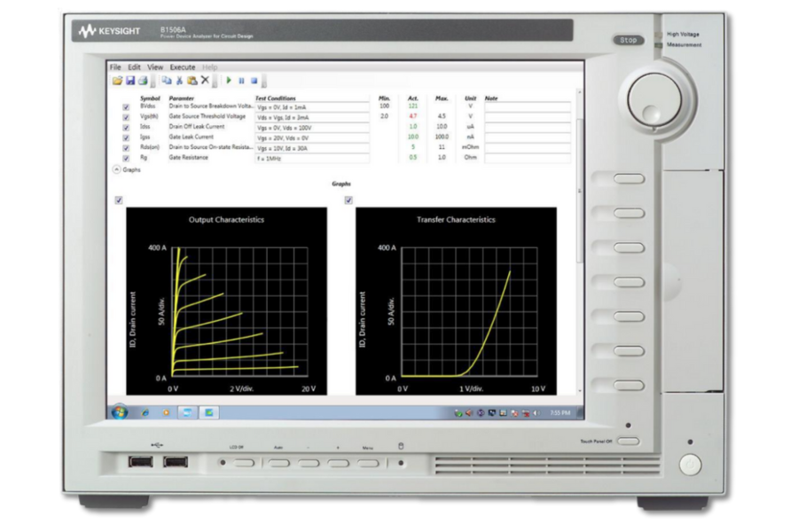Click the Paste clipboard icon
This screenshot has height=532, width=798.
tap(192, 81)
